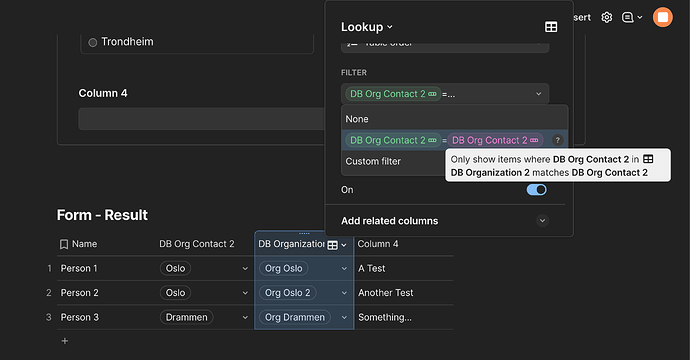This screenshot has height=360, width=690.
Task: Open Org Oslo cell dropdown arrow
Action: (344, 268)
